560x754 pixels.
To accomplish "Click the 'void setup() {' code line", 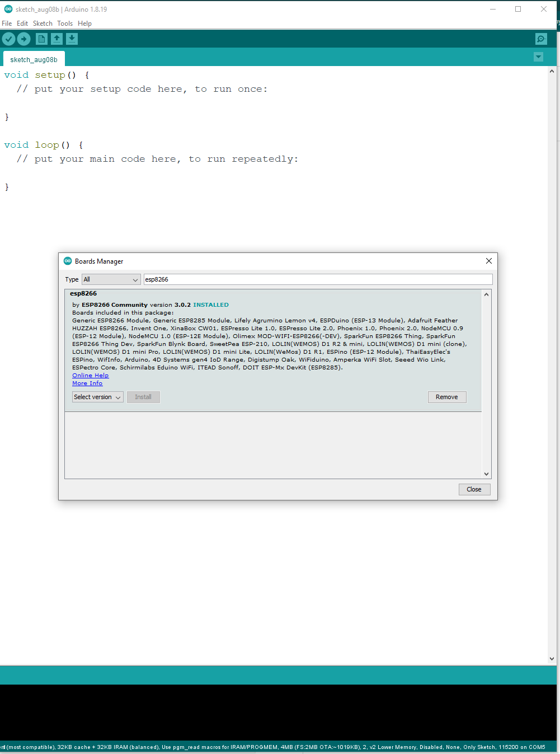I will click(46, 75).
